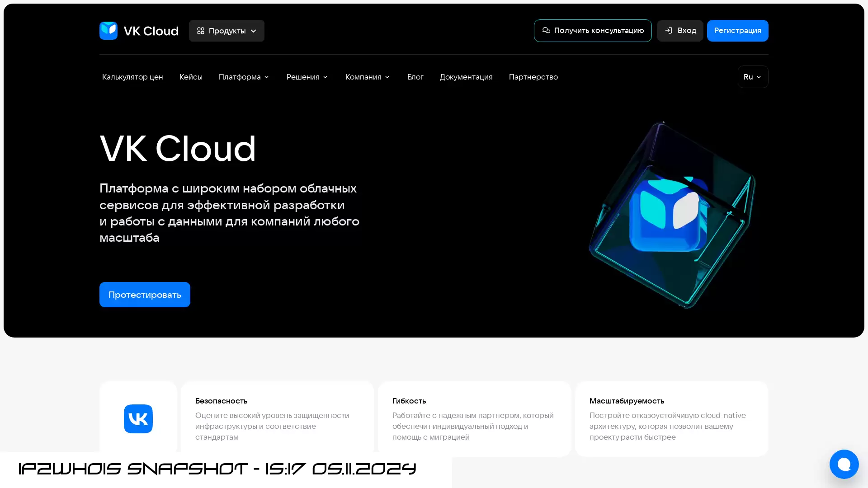868x488 pixels.
Task: Go to the Блог page
Action: pyautogui.click(x=415, y=77)
